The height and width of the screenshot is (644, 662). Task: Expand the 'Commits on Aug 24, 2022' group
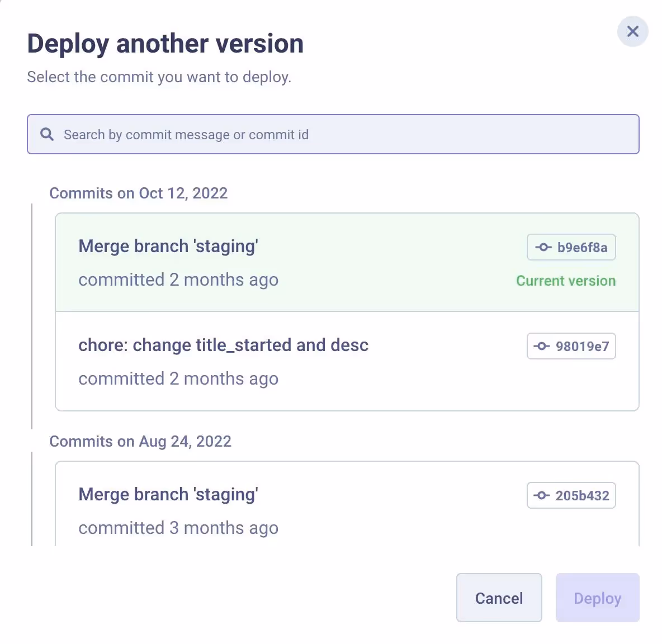coord(141,441)
